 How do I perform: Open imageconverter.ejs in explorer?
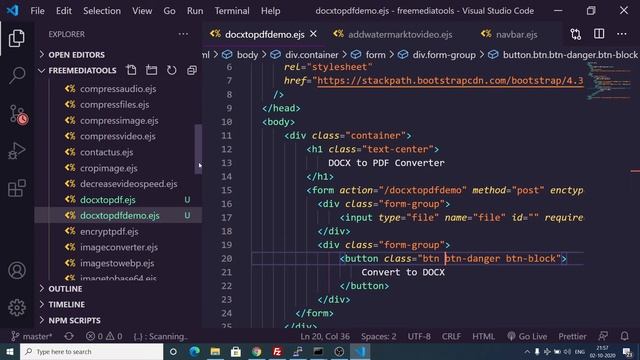click(119, 247)
